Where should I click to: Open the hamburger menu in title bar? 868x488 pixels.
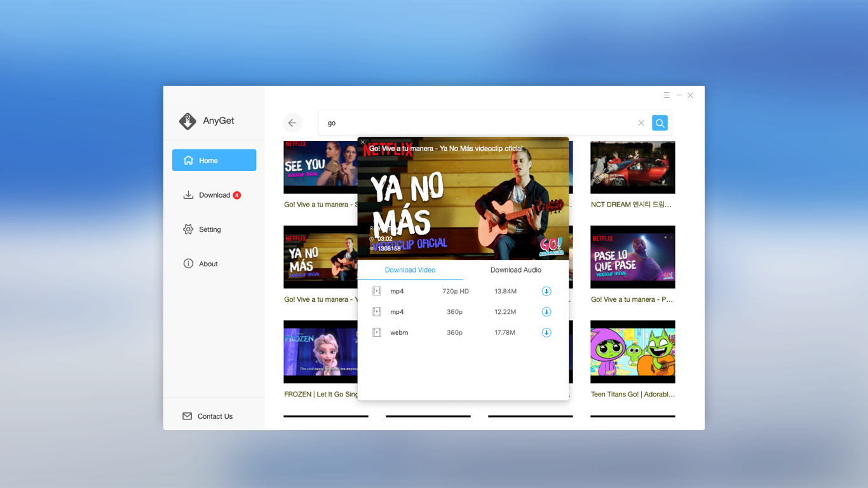[667, 95]
